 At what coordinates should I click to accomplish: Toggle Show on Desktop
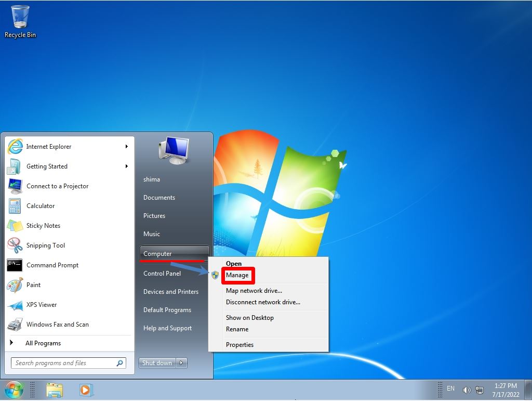click(x=250, y=318)
